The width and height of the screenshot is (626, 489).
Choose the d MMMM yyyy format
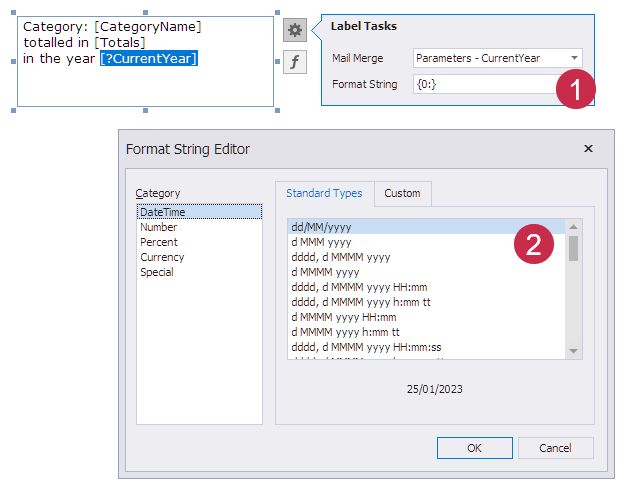click(426, 272)
